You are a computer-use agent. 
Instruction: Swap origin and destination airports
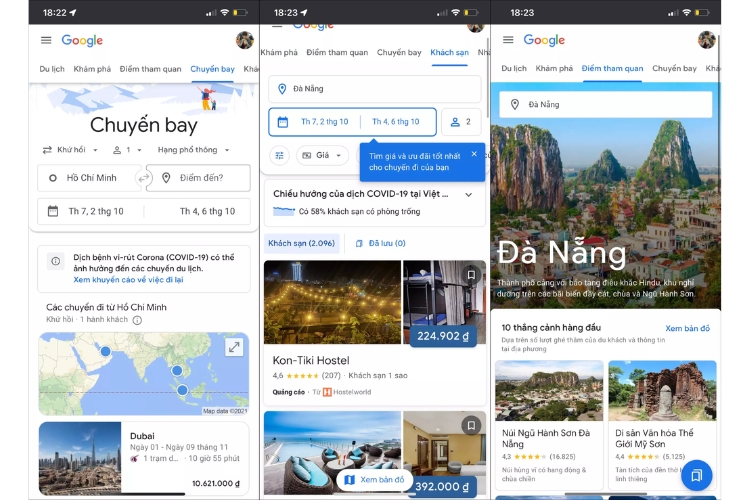pos(143,178)
